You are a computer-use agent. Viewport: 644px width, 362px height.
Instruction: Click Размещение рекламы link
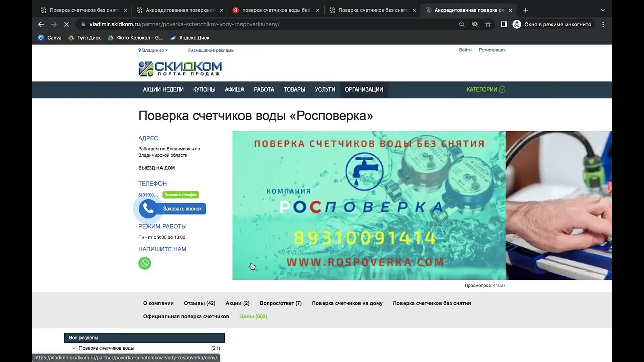click(211, 50)
